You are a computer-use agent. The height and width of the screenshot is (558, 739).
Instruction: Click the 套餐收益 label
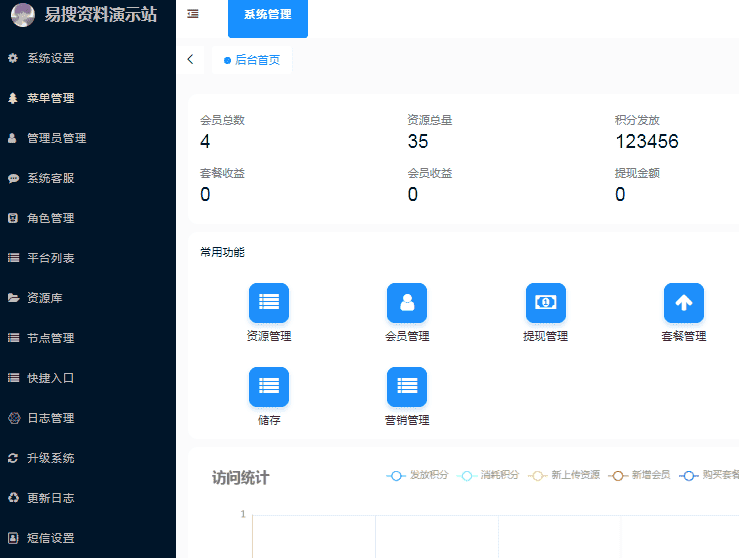pyautogui.click(x=222, y=173)
